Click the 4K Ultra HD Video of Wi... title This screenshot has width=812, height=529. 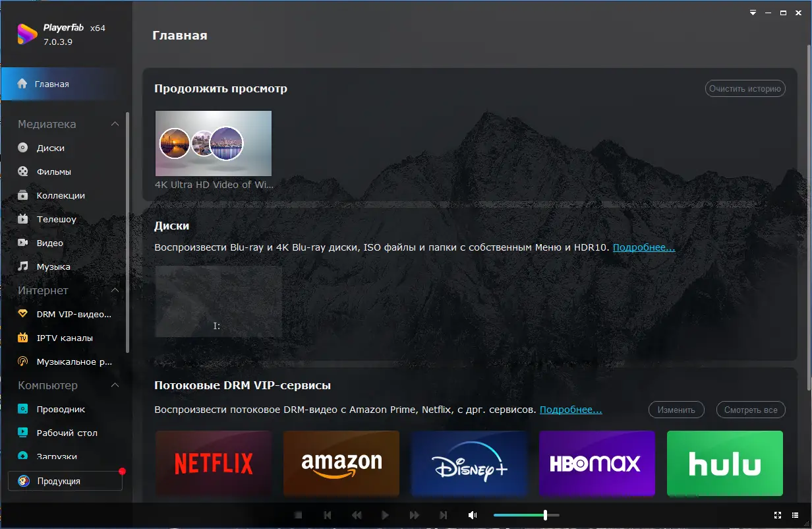pyautogui.click(x=214, y=185)
